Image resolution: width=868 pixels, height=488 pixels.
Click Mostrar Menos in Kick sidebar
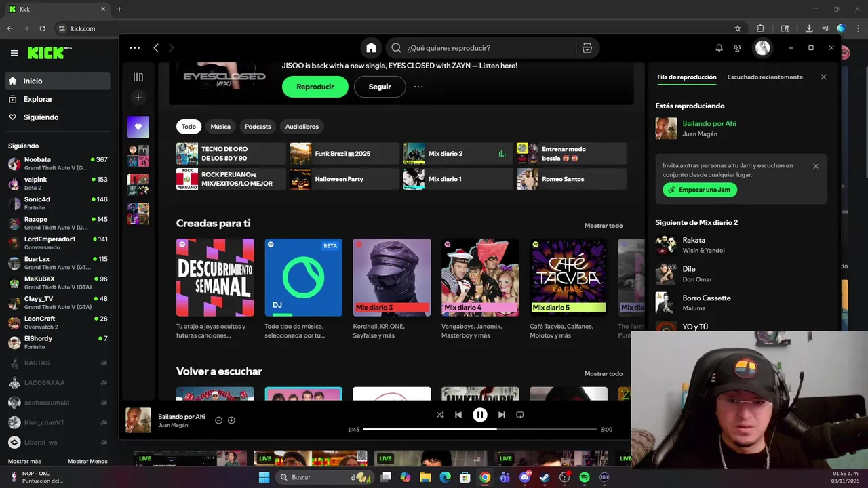tap(87, 461)
